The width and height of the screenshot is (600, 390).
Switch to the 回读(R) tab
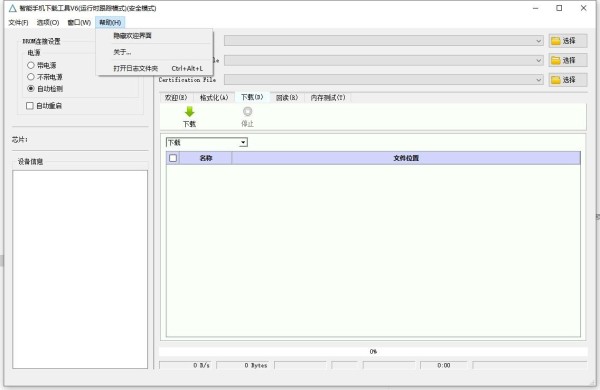pos(287,98)
